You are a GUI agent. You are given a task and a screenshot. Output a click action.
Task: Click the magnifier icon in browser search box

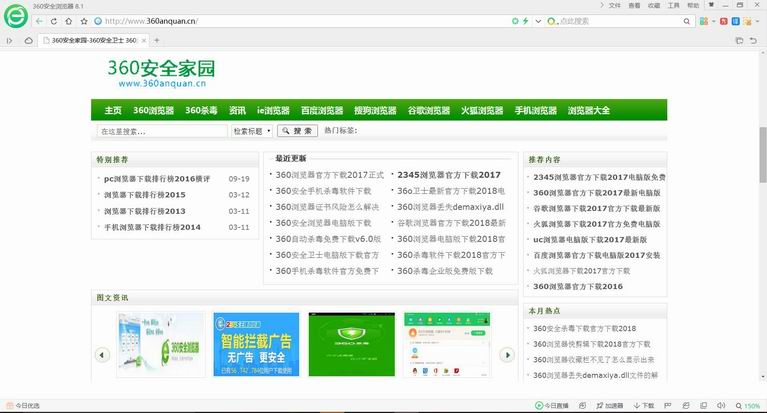[687, 21]
